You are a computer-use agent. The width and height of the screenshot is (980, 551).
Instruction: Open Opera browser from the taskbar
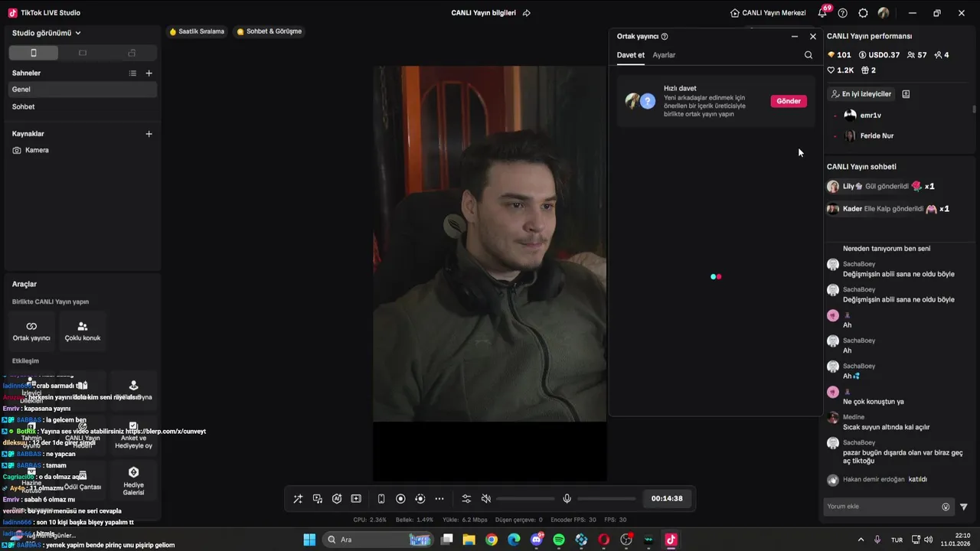tap(604, 540)
